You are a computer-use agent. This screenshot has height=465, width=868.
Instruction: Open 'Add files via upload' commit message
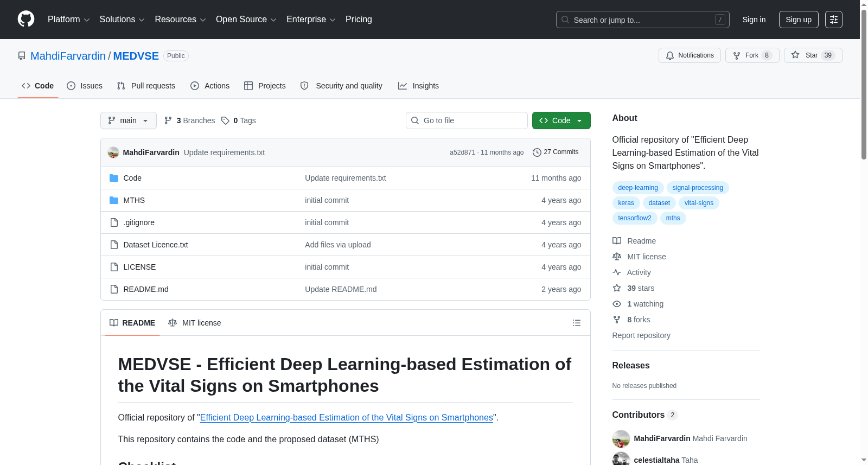[338, 245]
